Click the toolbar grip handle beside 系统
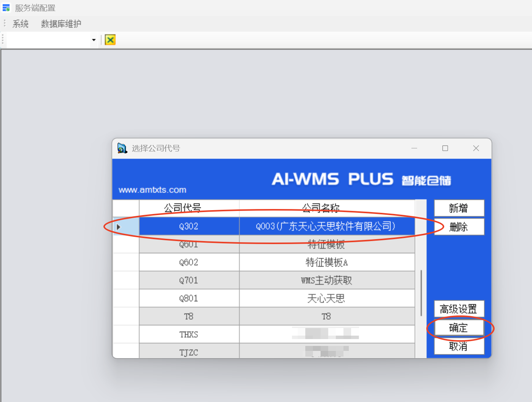 [5, 23]
